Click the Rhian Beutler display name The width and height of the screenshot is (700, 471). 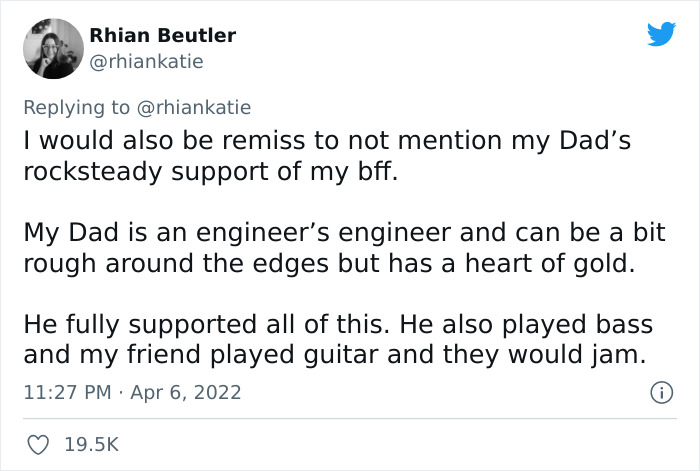(162, 35)
